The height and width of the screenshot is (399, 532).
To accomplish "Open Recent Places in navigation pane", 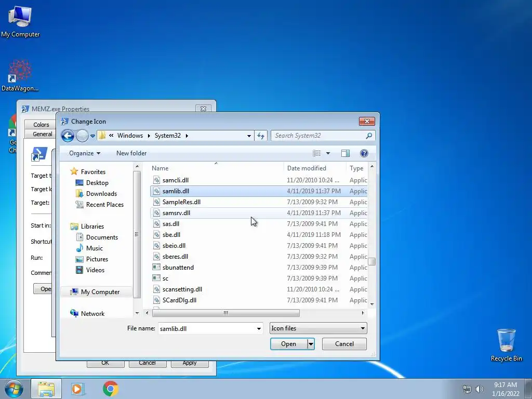I will pyautogui.click(x=99, y=205).
